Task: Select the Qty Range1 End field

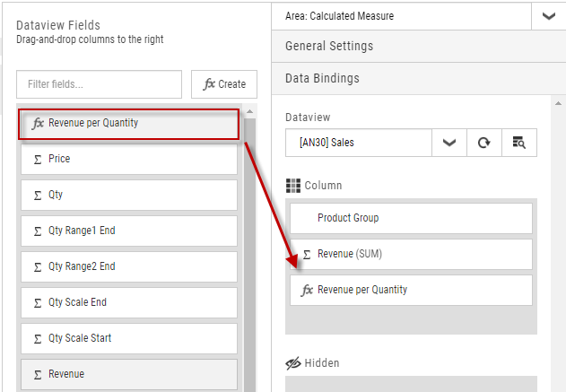Action: pyautogui.click(x=129, y=231)
